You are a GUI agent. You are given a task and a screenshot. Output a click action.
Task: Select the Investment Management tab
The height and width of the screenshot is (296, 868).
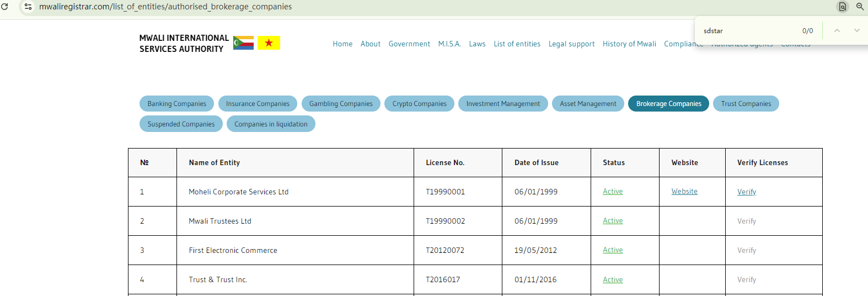click(x=503, y=104)
